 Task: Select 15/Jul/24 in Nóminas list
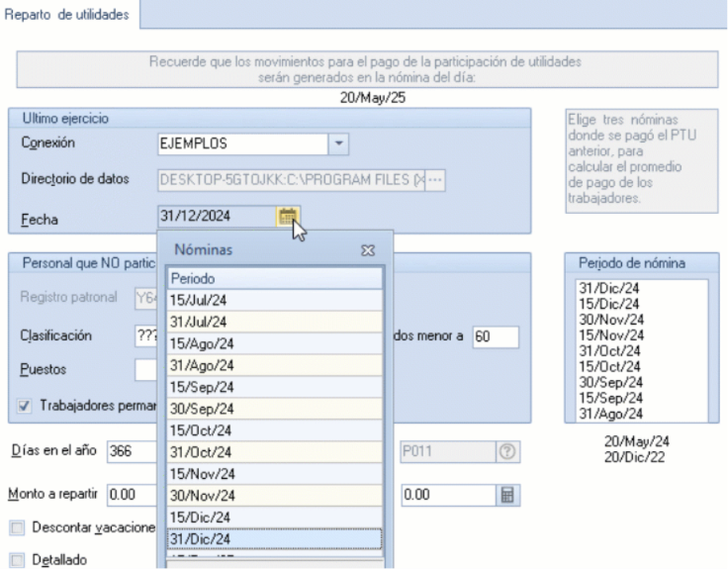point(275,300)
